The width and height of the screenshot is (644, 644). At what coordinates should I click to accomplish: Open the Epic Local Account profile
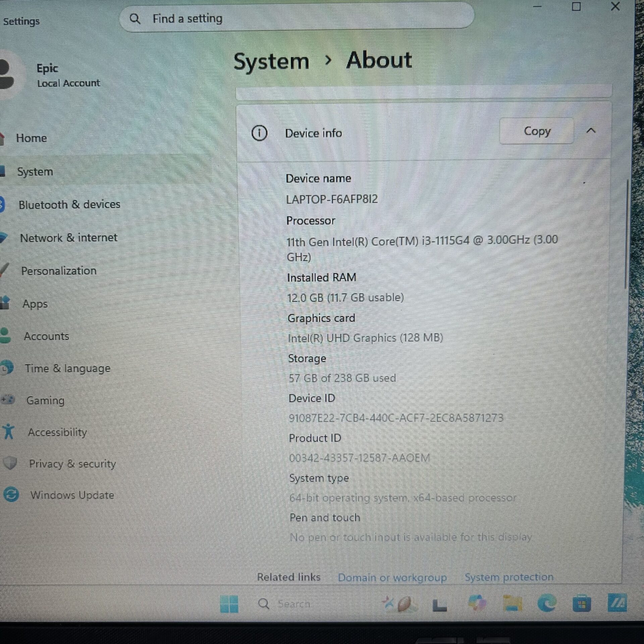click(50, 75)
